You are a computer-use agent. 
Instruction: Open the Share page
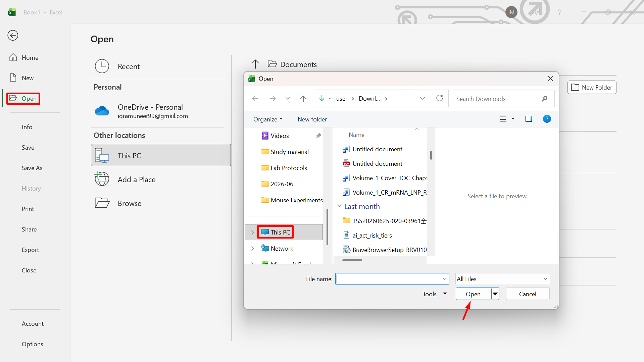point(29,229)
